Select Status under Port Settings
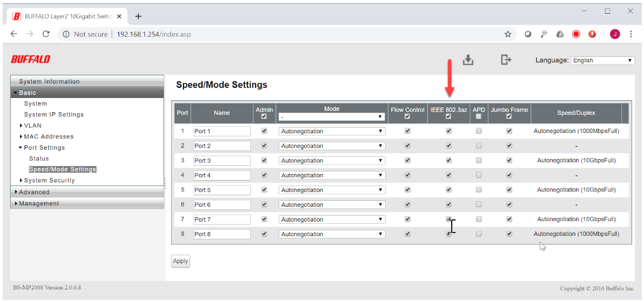This screenshot has width=644, height=302. [x=39, y=159]
